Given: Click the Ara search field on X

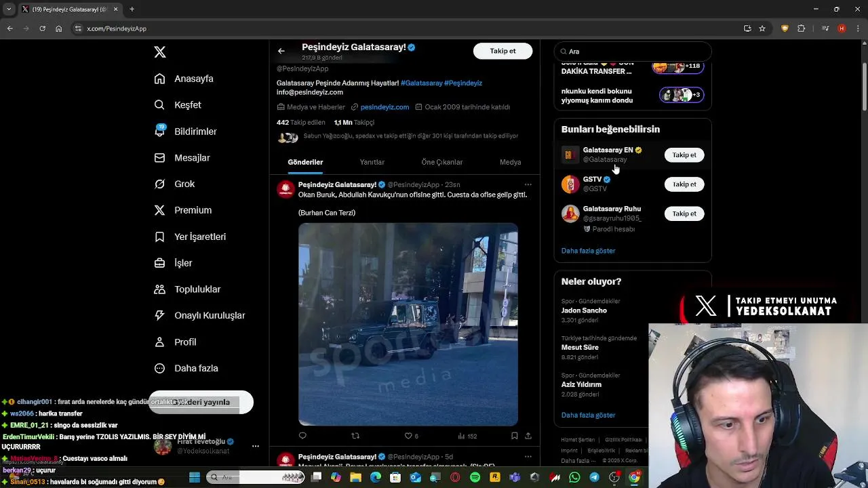Looking at the screenshot, I should 633,52.
